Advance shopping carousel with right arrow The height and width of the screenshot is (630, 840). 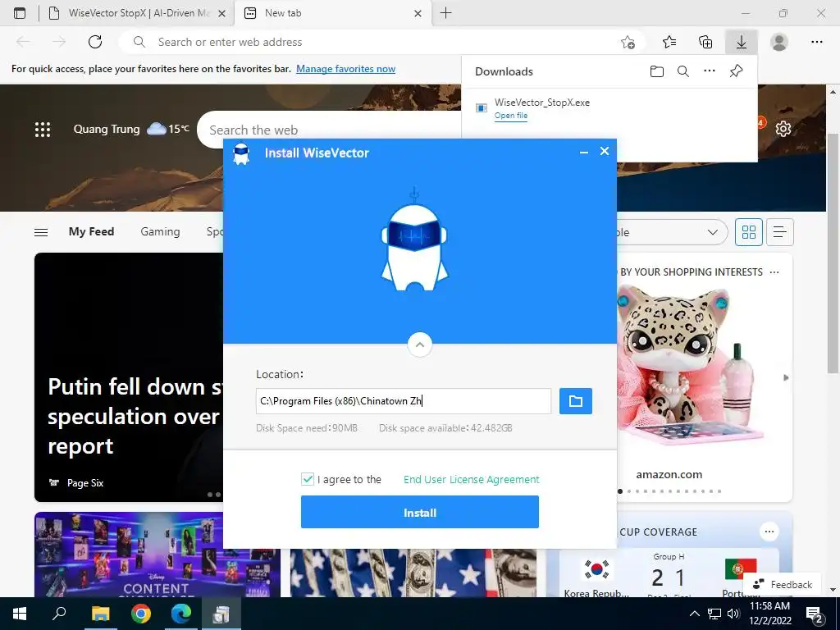tap(786, 377)
